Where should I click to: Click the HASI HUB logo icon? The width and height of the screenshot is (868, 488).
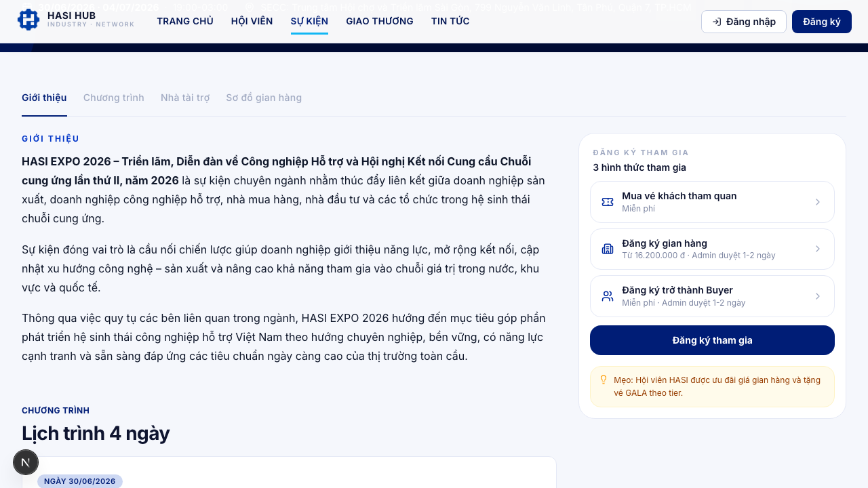click(28, 20)
